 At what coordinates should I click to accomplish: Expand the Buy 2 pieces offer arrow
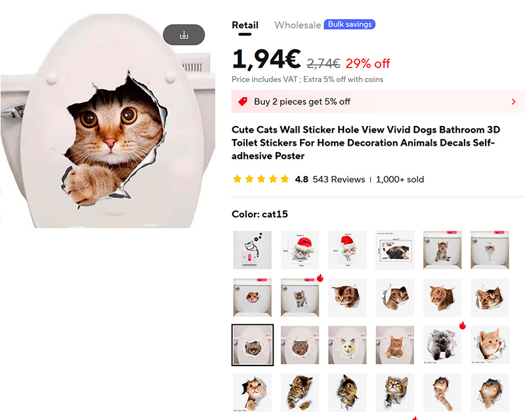point(513,102)
